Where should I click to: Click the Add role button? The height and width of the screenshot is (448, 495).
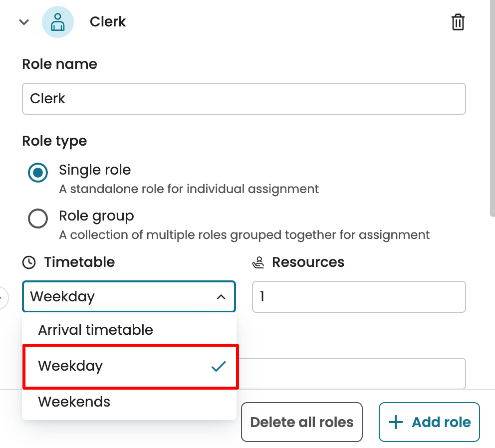[x=429, y=422]
